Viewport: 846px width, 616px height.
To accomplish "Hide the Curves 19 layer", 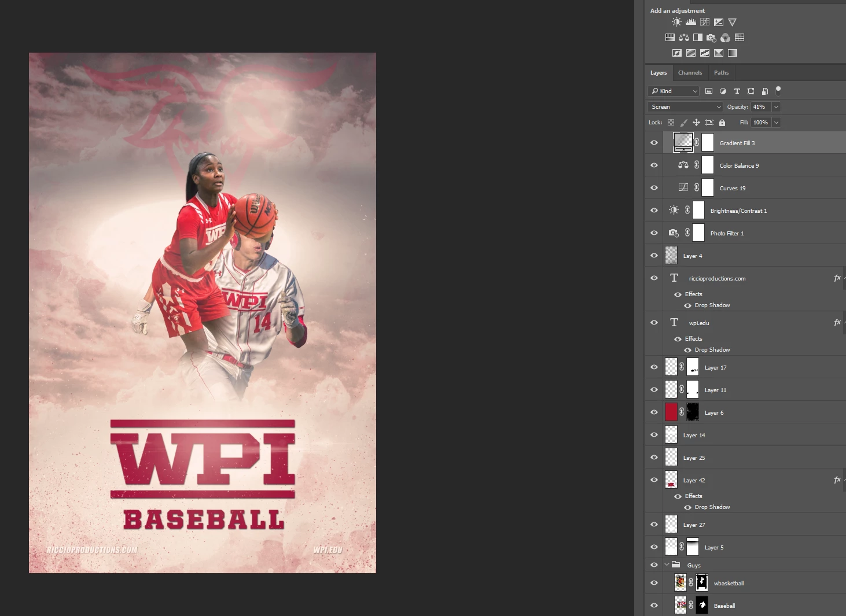I will tap(654, 188).
